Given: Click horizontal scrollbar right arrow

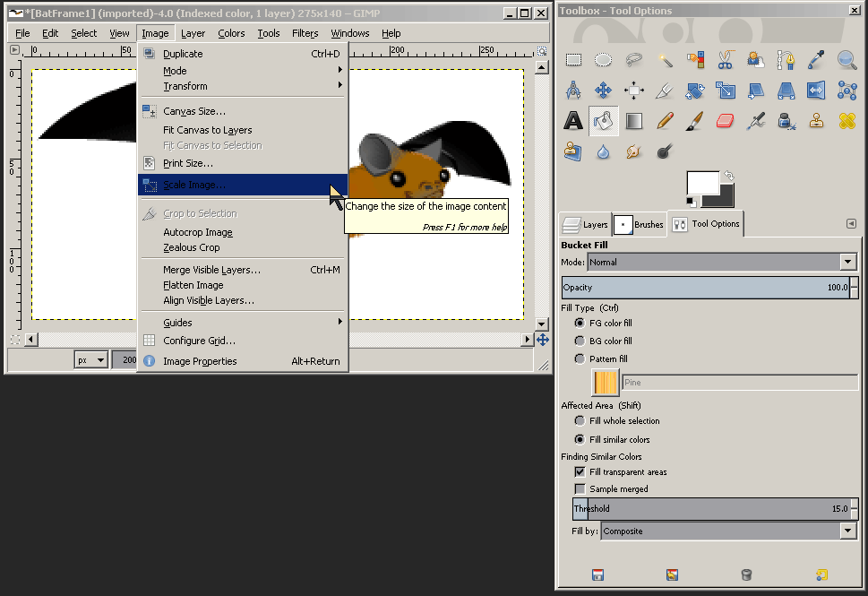Looking at the screenshot, I should tap(528, 339).
